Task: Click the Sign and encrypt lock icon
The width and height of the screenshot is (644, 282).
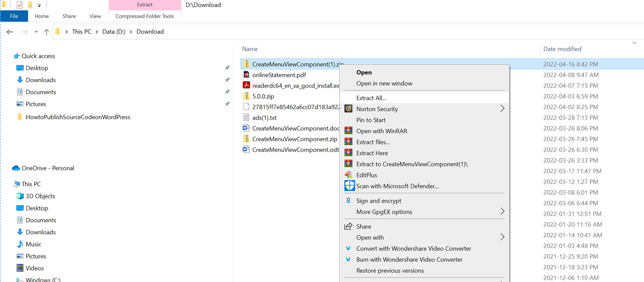Action: pyautogui.click(x=348, y=201)
